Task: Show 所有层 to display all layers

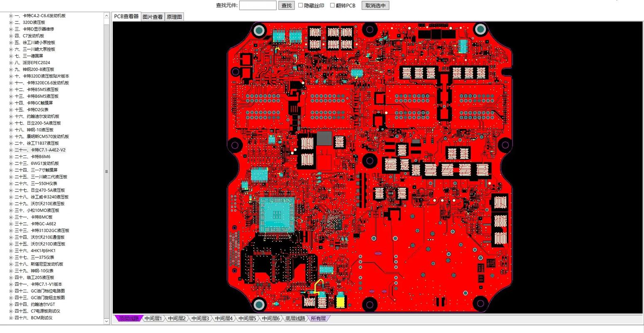Action: [x=319, y=318]
